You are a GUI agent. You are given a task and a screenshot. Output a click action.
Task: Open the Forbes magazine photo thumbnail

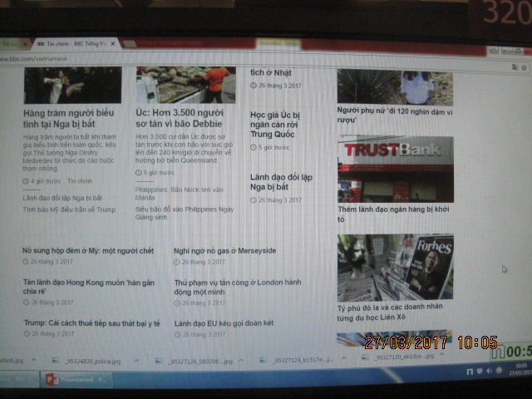tap(396, 268)
